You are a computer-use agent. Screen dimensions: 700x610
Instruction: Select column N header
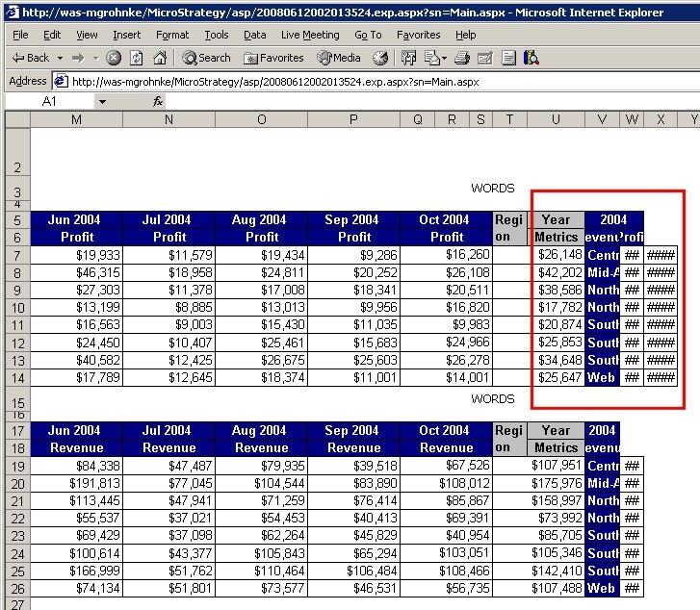pyautogui.click(x=169, y=119)
